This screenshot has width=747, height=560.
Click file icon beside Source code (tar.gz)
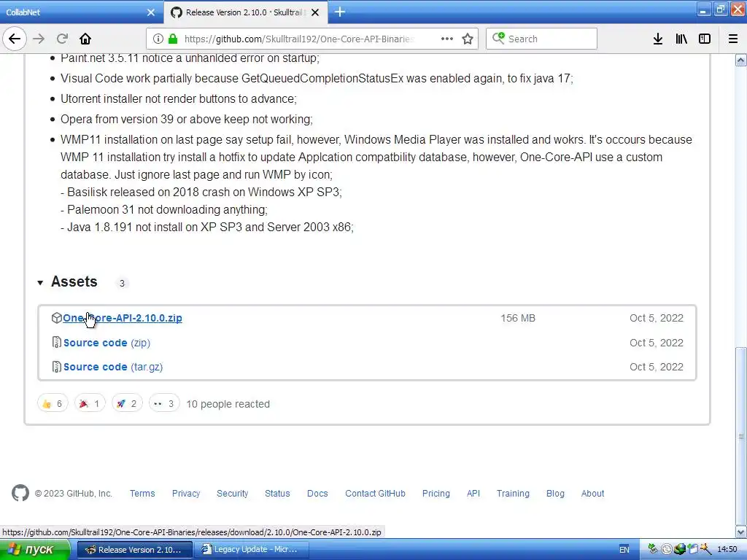57,367
